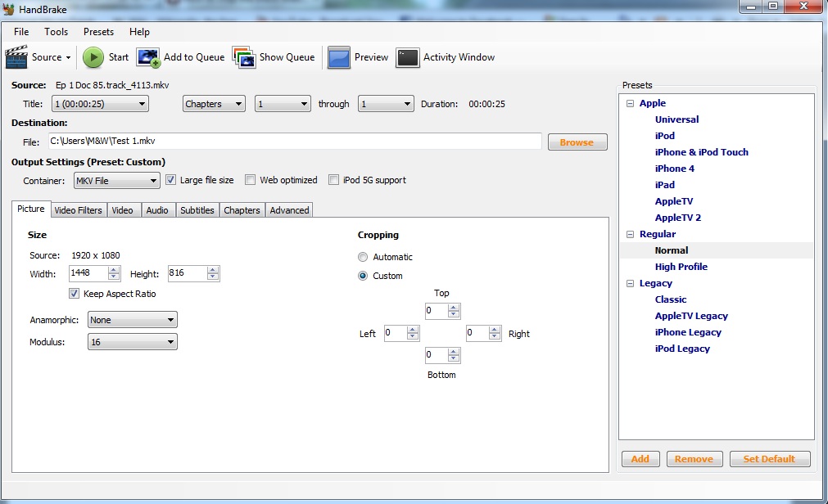The width and height of the screenshot is (828, 504).
Task: Increase Width with up spinner arrow
Action: tap(114, 270)
